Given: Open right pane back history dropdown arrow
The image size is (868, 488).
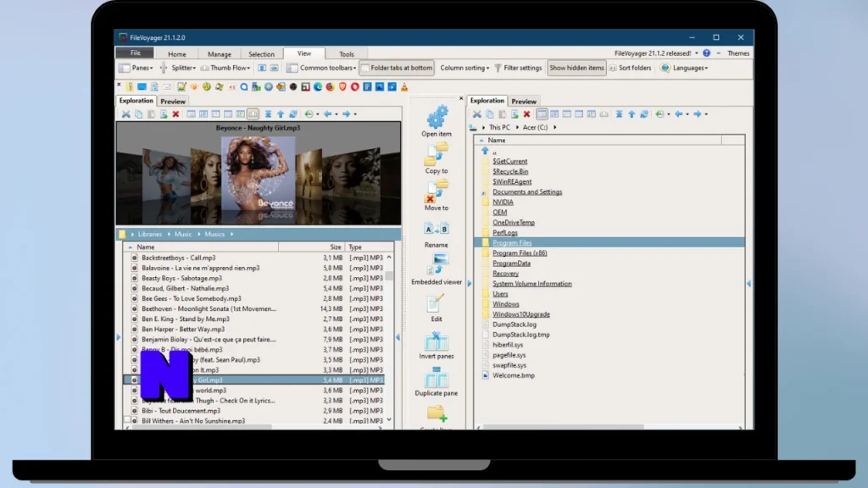Looking at the screenshot, I should tap(687, 114).
